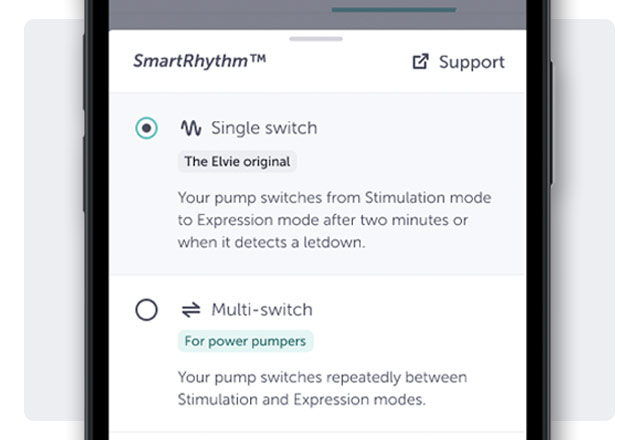Click the Single switch waveform icon
The image size is (640, 440).
click(x=191, y=128)
